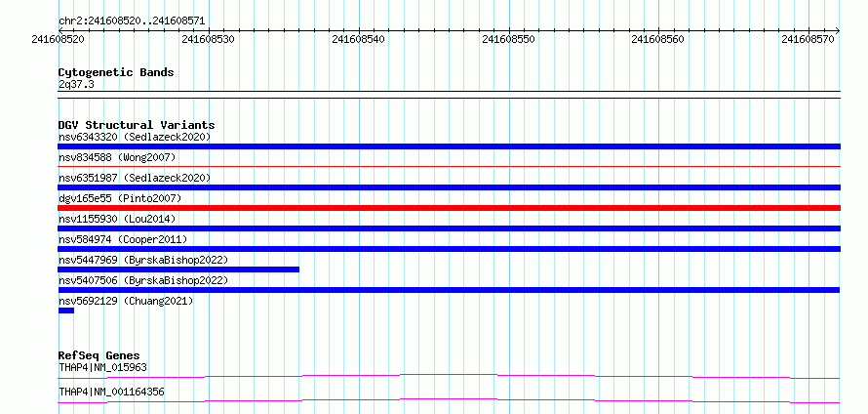Screen dimensions: 868x414
Task: Click the right arrowhead of the ruler
Action: click(838, 30)
